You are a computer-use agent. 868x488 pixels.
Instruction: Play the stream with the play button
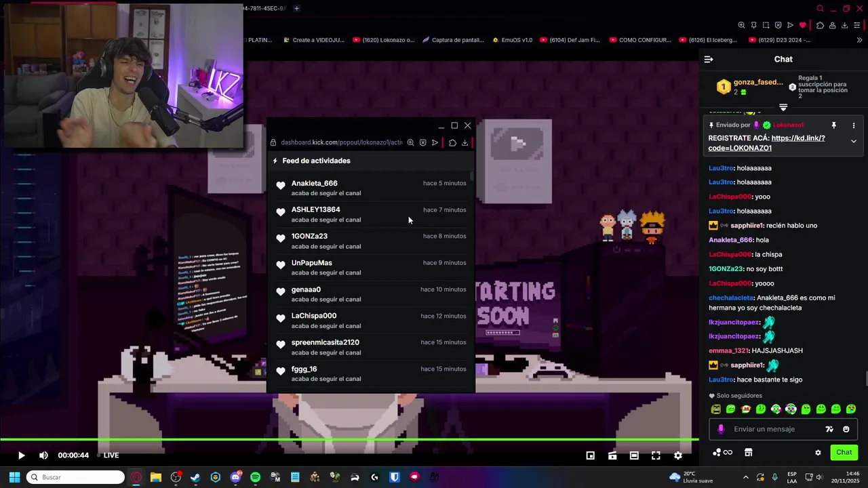(21, 455)
